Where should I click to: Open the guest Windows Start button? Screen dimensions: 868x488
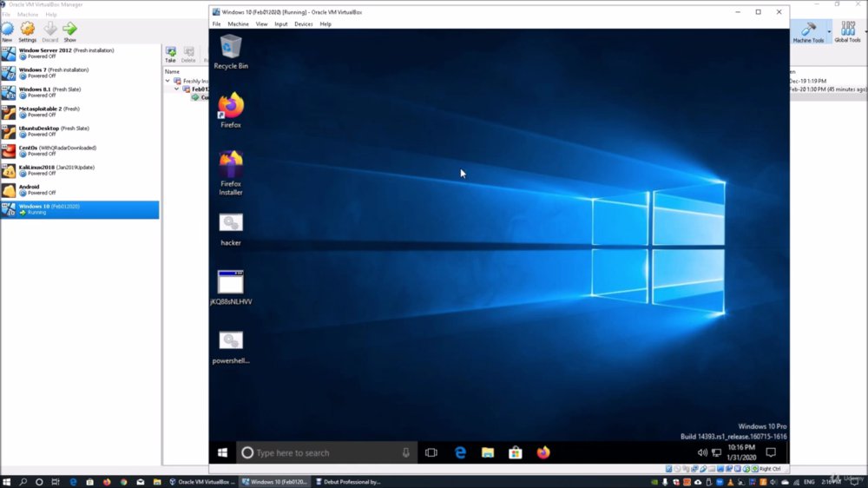[222, 452]
